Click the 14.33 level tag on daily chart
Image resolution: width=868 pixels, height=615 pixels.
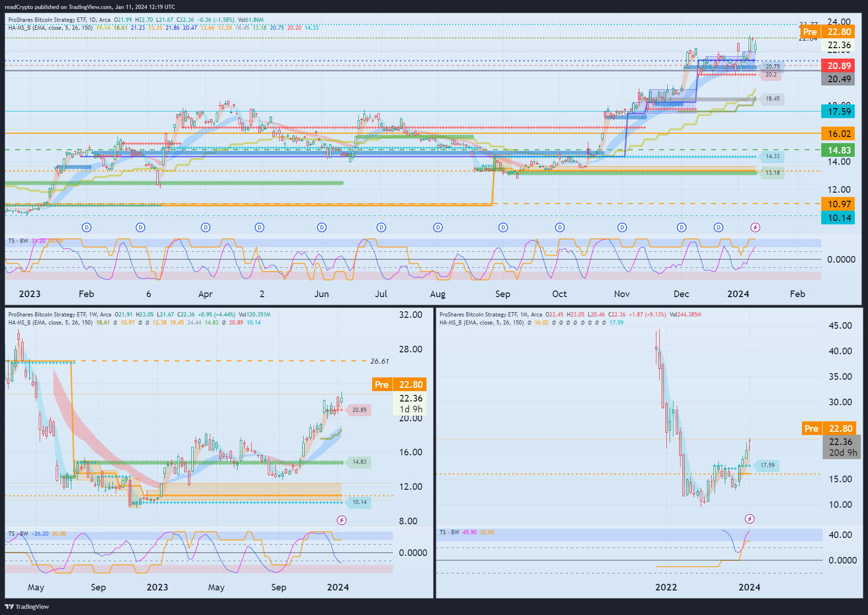coord(772,156)
